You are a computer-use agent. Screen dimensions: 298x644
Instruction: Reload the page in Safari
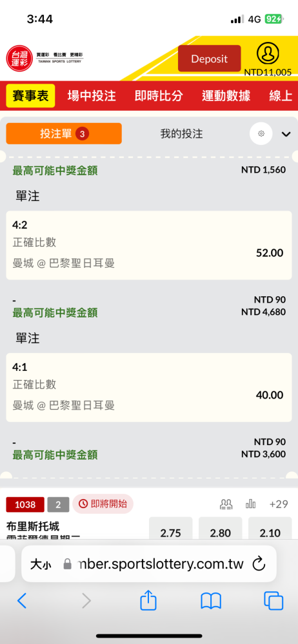(x=259, y=564)
